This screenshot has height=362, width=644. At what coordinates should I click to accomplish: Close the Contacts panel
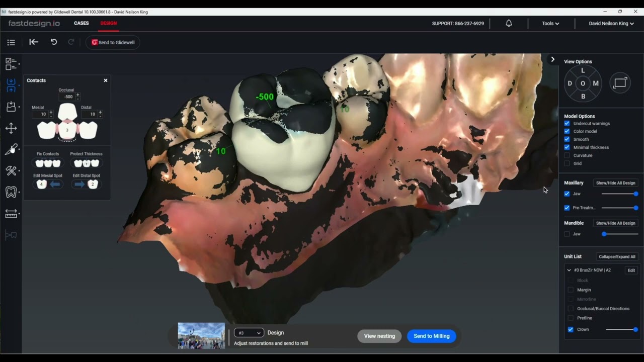tap(106, 80)
